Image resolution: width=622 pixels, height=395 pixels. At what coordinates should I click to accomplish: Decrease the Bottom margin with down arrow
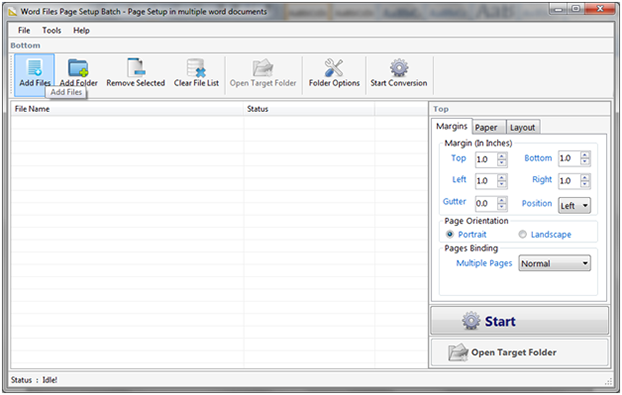point(585,161)
